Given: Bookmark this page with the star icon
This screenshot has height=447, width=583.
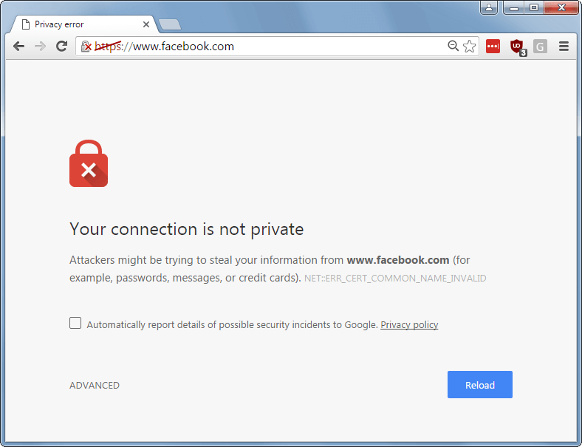Looking at the screenshot, I should 469,46.
